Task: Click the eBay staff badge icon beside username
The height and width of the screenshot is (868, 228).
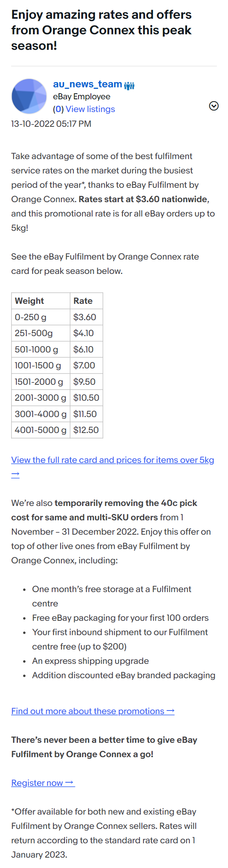Action: pyautogui.click(x=129, y=85)
